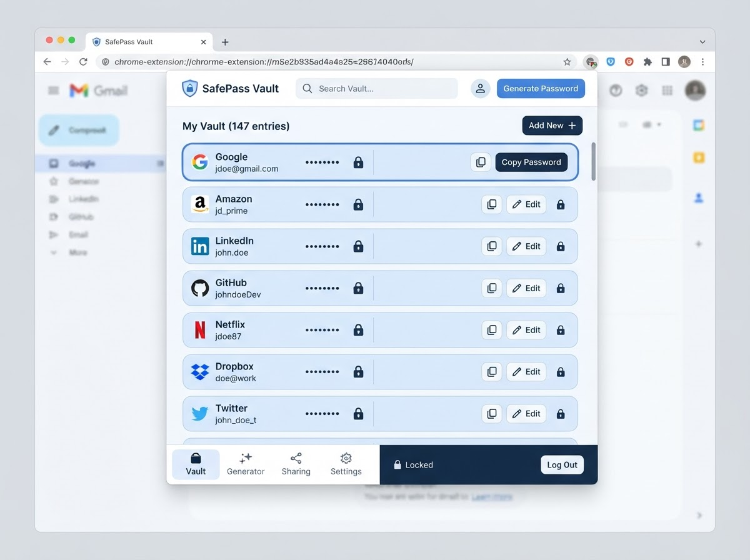Select the LinkedIn logo icon
Image resolution: width=750 pixels, height=560 pixels.
pyautogui.click(x=199, y=246)
